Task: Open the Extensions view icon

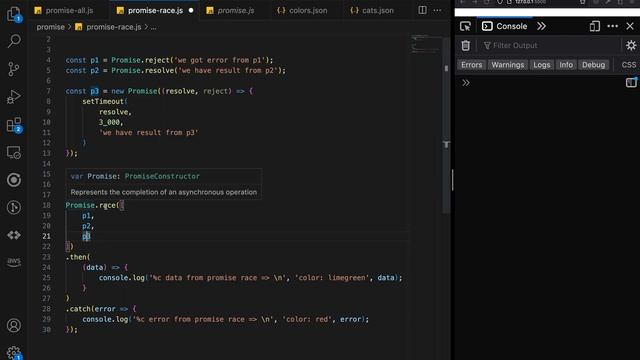Action: pyautogui.click(x=14, y=125)
